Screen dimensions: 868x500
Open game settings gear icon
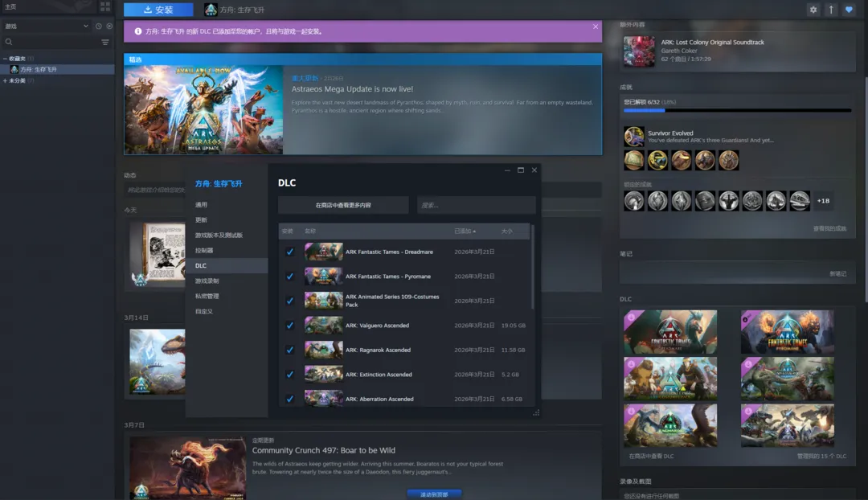point(813,10)
